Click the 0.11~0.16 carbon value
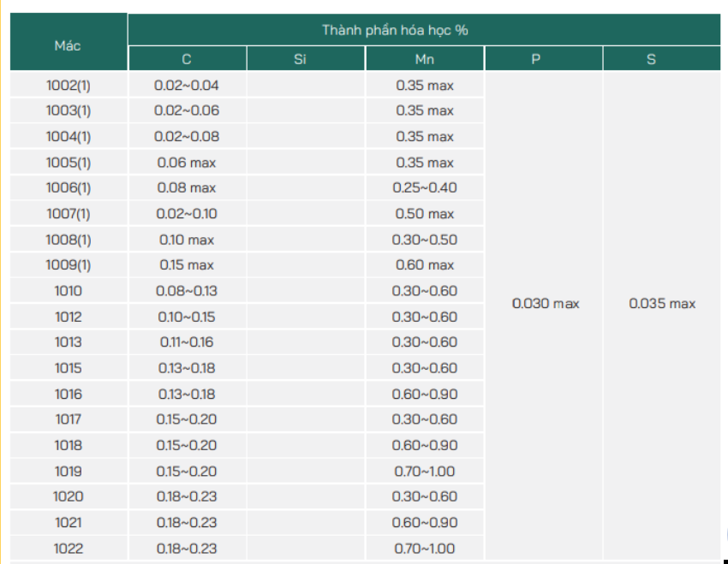The width and height of the screenshot is (728, 564). (187, 341)
